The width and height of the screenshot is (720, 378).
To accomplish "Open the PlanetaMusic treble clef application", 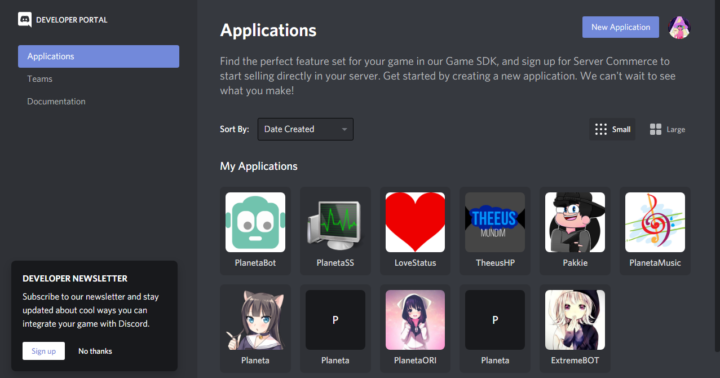I will pos(655,222).
